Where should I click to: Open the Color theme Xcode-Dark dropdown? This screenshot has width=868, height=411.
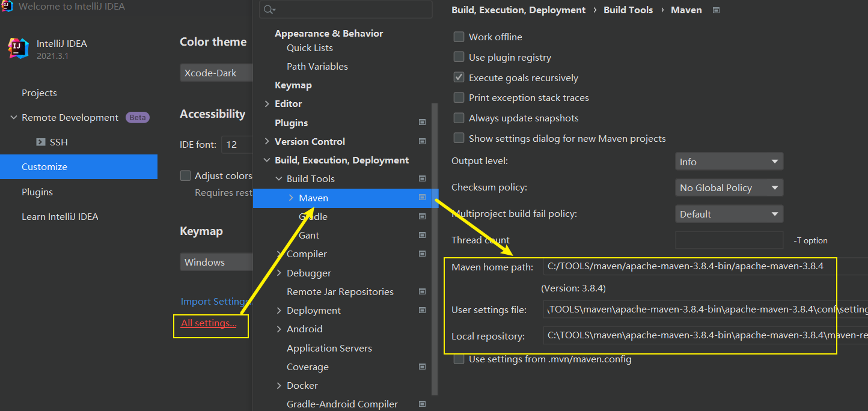tap(216, 73)
